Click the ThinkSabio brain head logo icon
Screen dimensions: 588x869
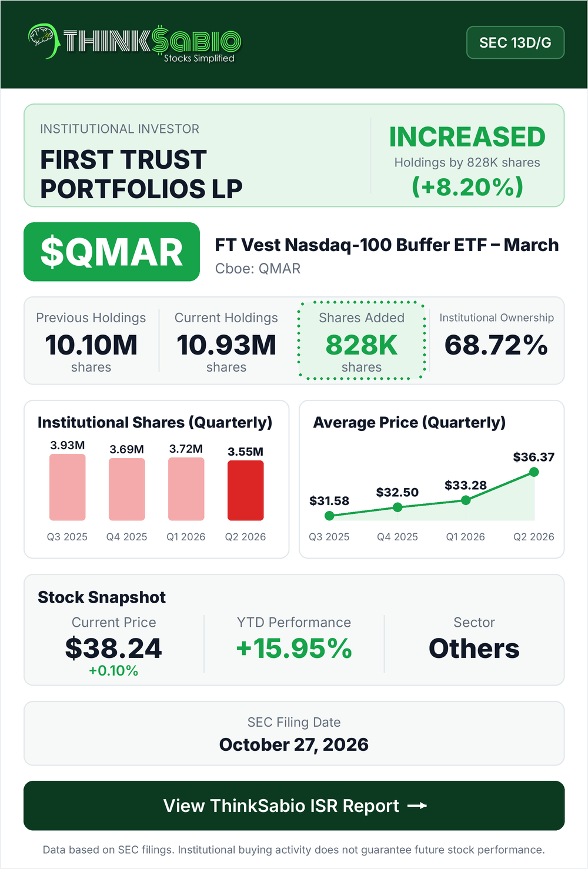pyautogui.click(x=44, y=41)
